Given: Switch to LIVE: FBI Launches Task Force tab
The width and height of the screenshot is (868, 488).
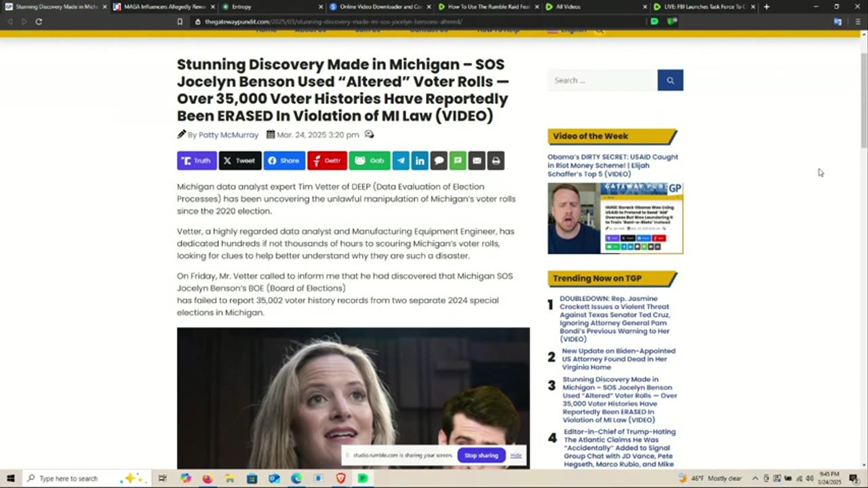Looking at the screenshot, I should 704,7.
